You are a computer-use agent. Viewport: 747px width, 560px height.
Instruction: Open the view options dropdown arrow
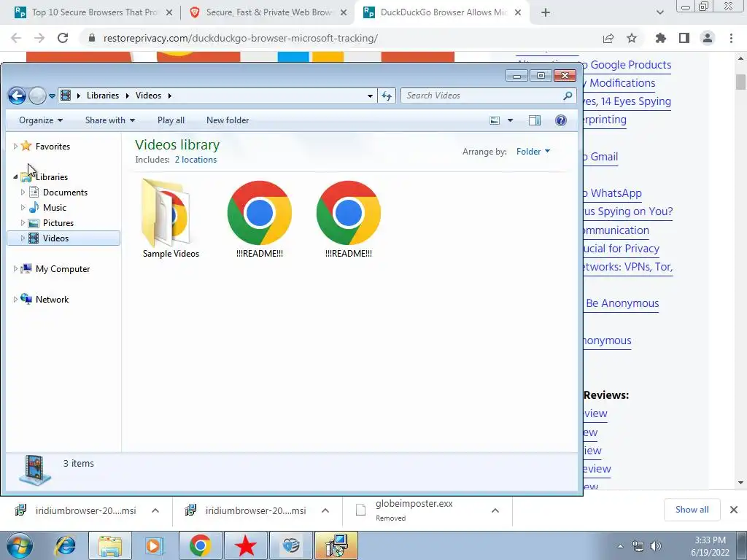(510, 120)
